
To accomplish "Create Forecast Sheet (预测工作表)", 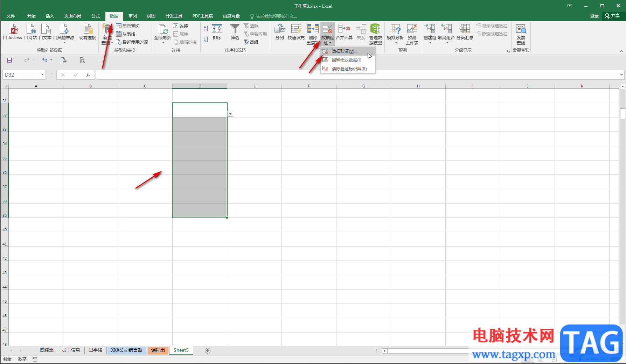I will tap(412, 34).
